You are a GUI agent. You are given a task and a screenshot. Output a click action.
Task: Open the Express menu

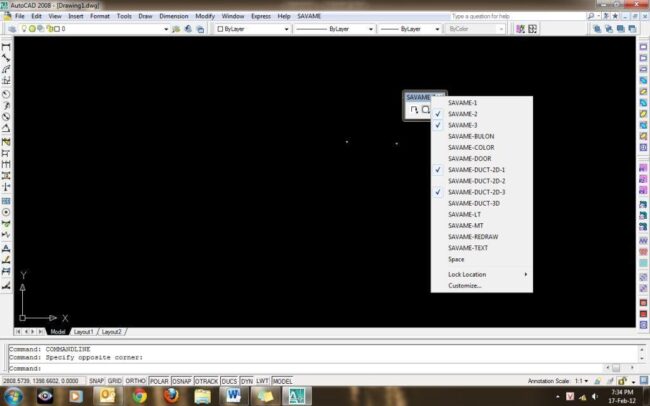(x=261, y=16)
